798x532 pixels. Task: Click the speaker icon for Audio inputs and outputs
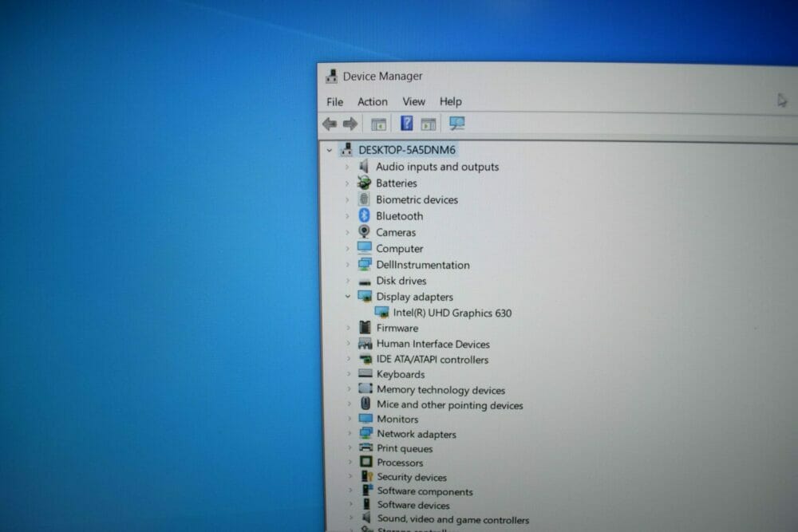click(364, 166)
